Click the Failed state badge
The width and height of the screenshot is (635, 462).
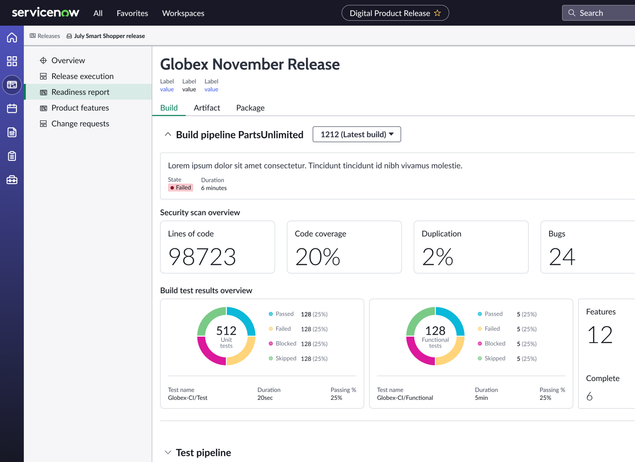[x=181, y=187]
